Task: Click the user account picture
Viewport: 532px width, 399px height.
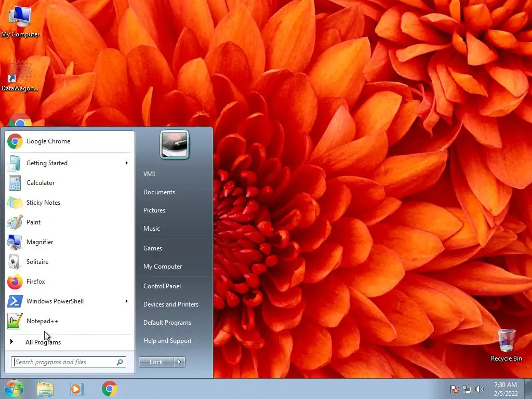Action: point(175,144)
